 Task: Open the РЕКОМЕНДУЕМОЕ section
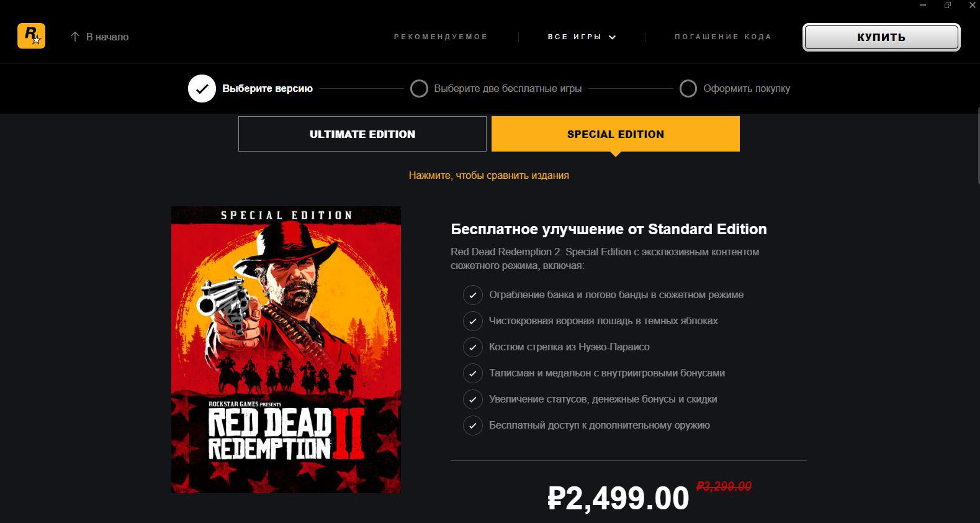pyautogui.click(x=441, y=37)
